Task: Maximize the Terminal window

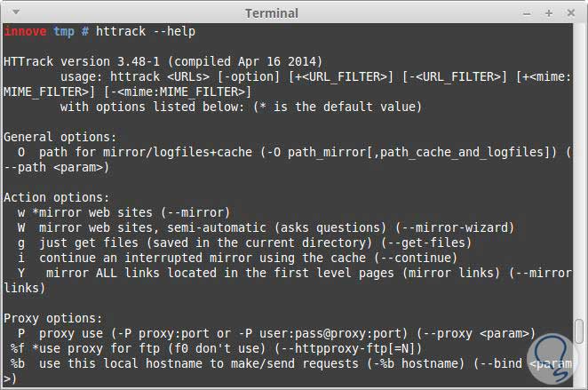Action: tap(549, 13)
